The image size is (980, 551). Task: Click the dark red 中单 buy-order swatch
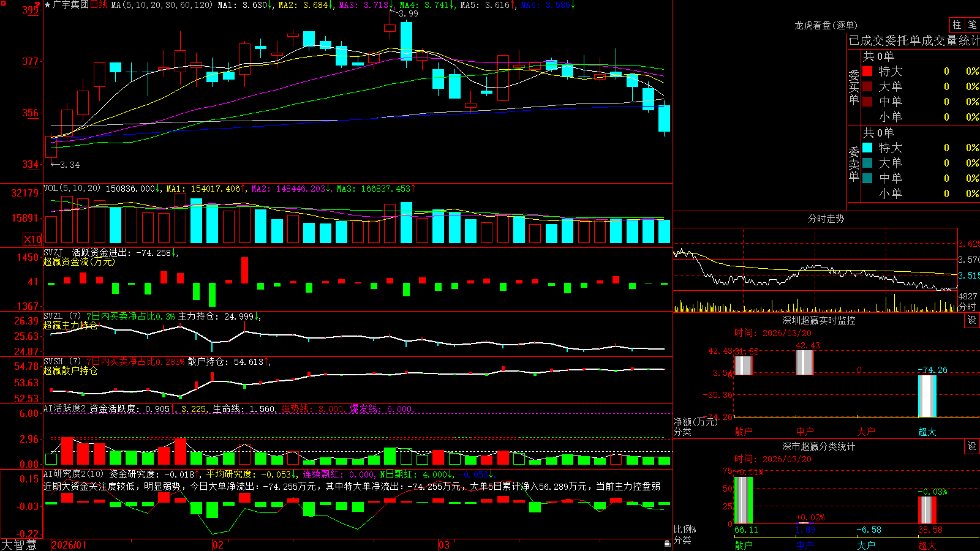(867, 102)
